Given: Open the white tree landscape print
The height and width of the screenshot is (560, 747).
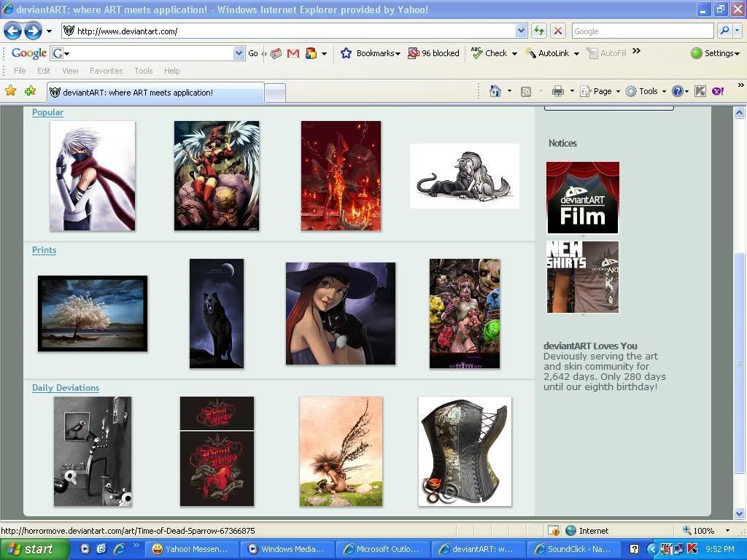Looking at the screenshot, I should [x=93, y=314].
